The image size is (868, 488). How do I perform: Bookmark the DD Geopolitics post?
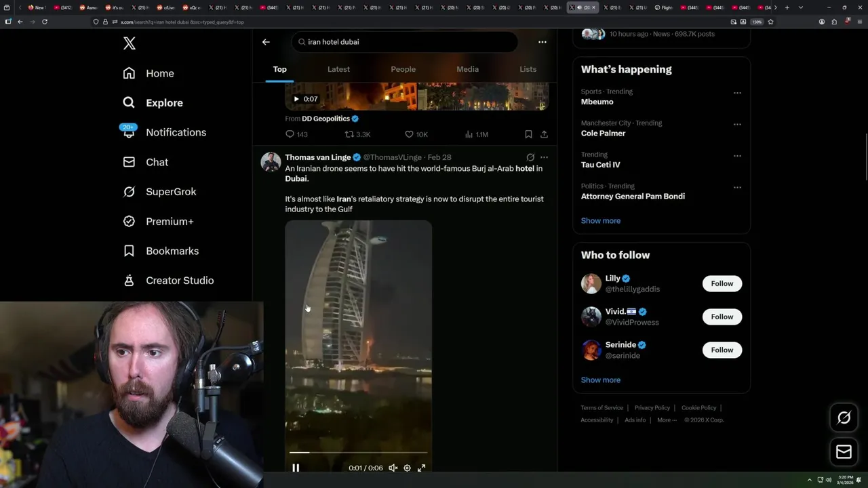click(528, 134)
